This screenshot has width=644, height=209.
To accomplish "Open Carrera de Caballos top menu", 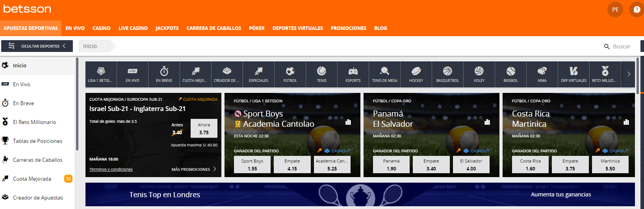I will tap(214, 28).
